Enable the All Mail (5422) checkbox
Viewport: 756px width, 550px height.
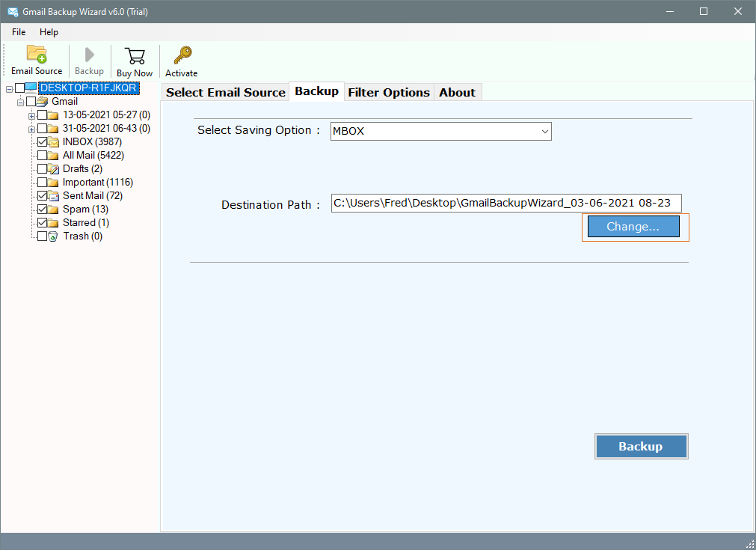42,156
